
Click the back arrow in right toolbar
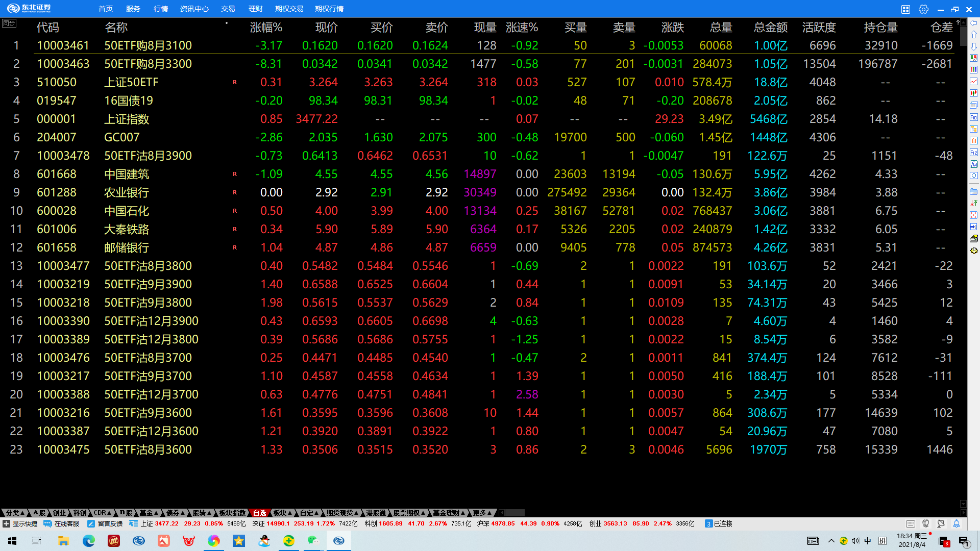pyautogui.click(x=973, y=23)
